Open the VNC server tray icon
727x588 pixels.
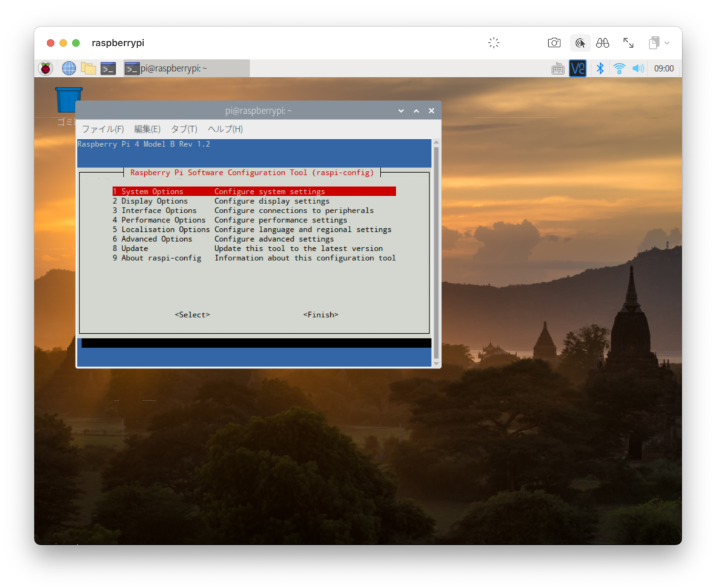(x=578, y=68)
